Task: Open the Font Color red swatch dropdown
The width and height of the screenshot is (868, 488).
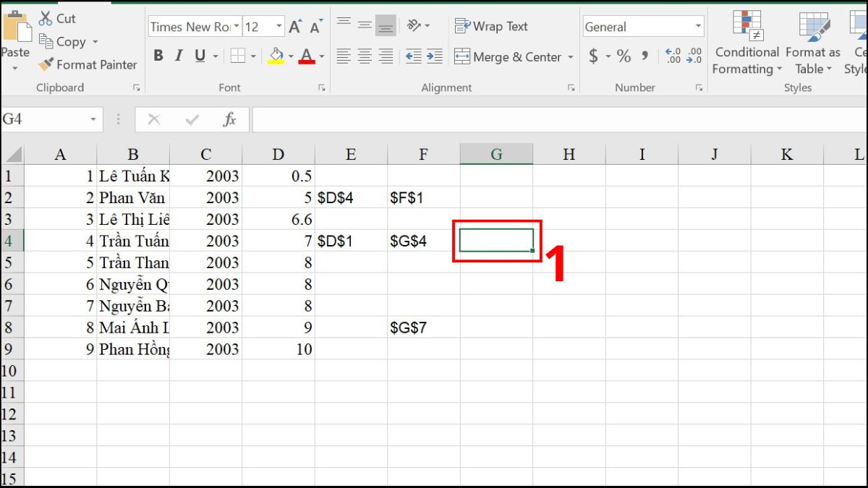Action: 321,55
